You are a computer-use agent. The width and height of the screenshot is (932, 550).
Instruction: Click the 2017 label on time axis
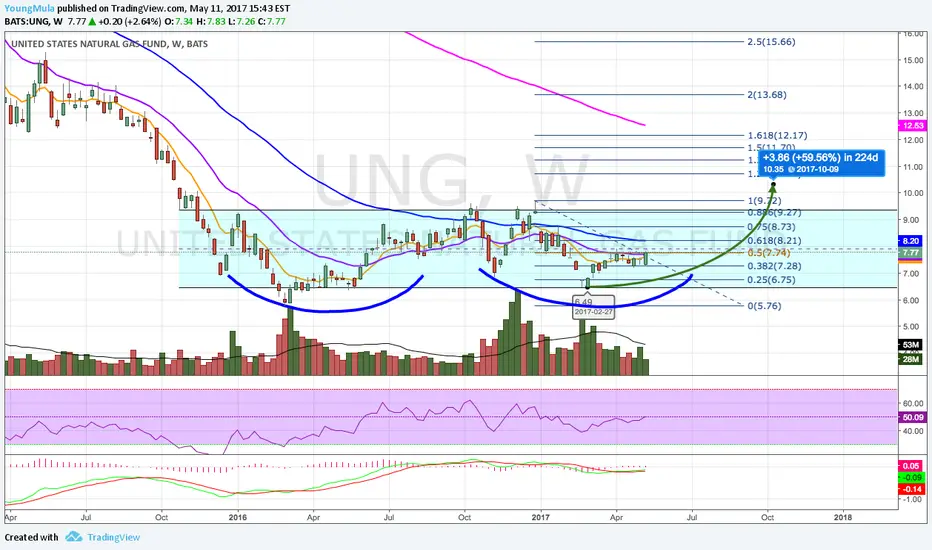540,517
